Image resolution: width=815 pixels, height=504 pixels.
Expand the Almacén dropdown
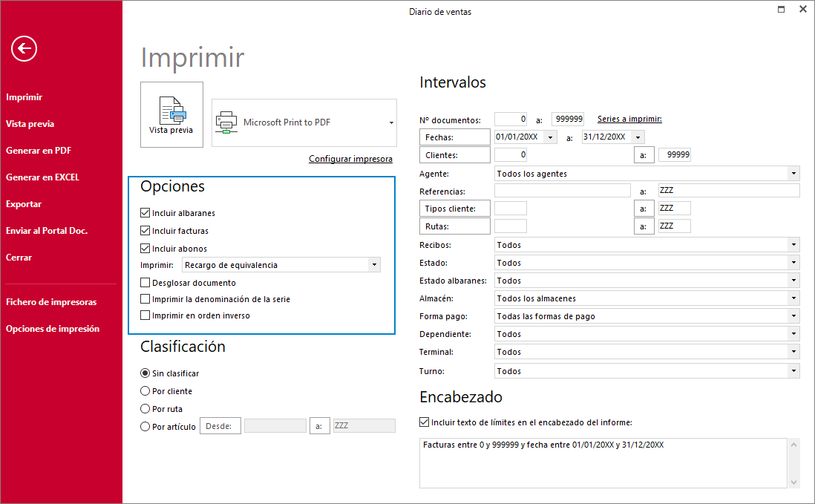[793, 298]
